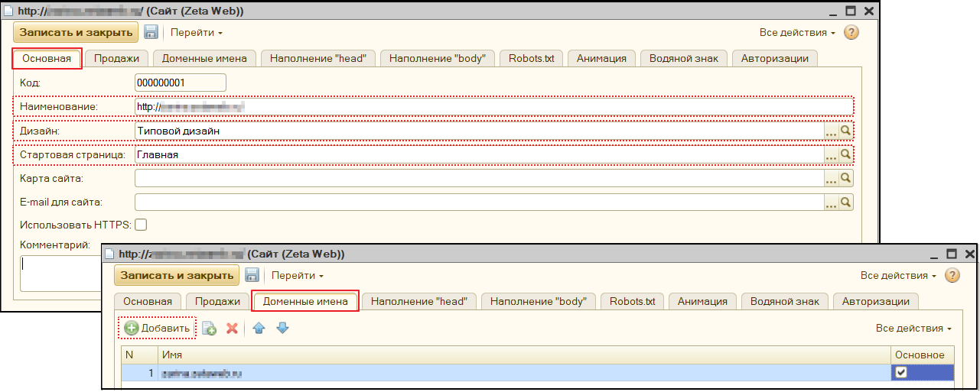
Task: Open Наполнение "head" tab in back window
Action: click(x=317, y=59)
